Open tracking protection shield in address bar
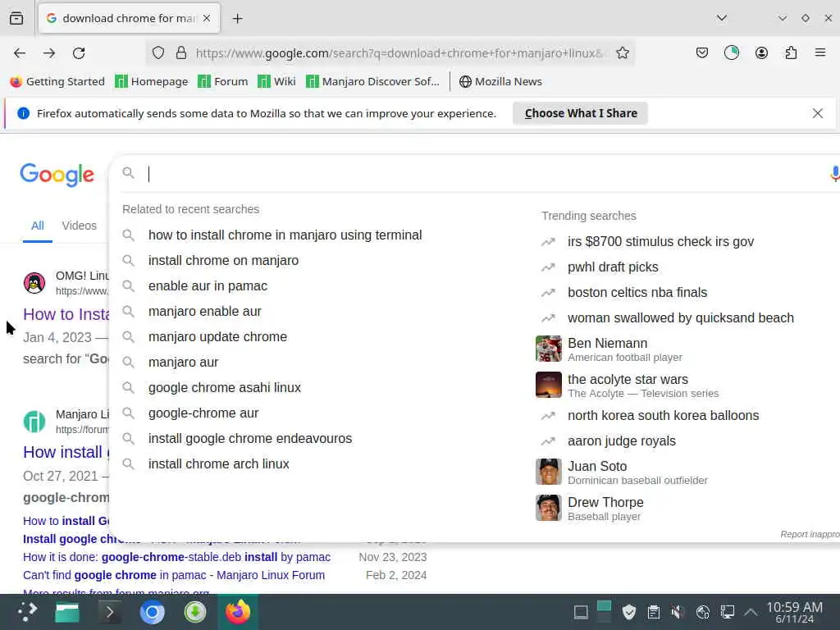Image resolution: width=840 pixels, height=630 pixels. 158,53
